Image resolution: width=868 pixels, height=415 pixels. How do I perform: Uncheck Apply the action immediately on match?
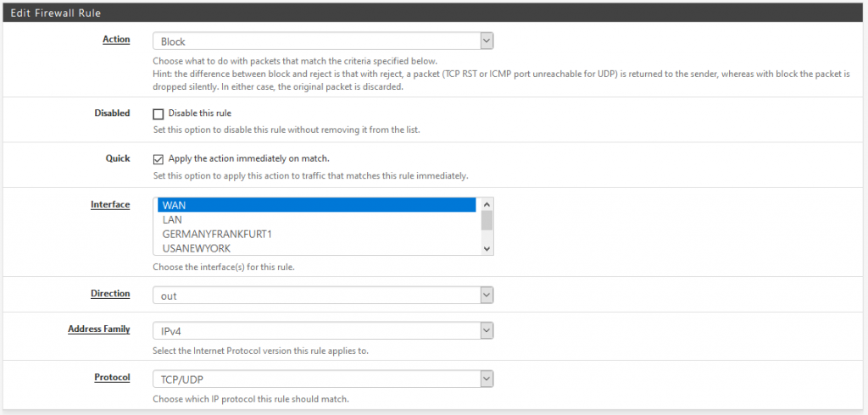(x=159, y=159)
